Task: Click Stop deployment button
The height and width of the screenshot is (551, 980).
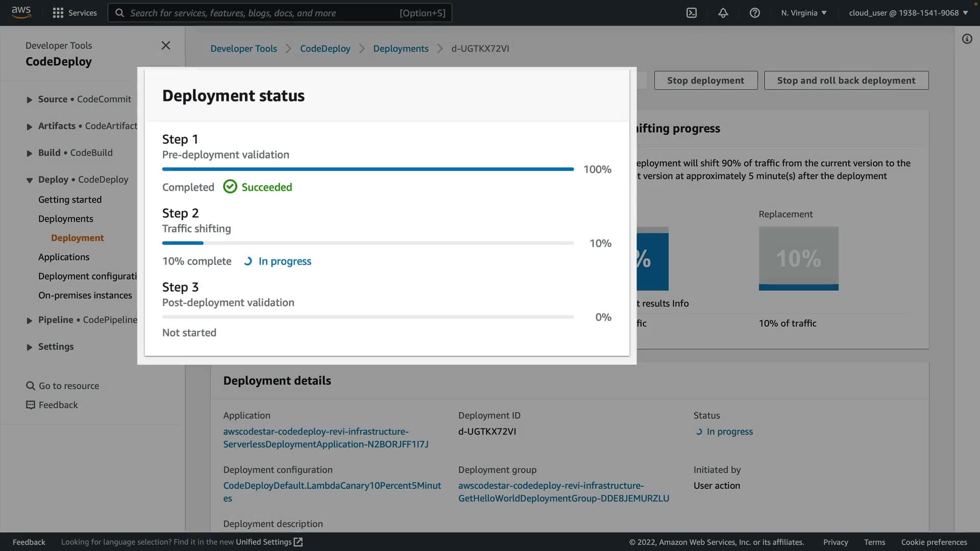Action: [x=705, y=81]
